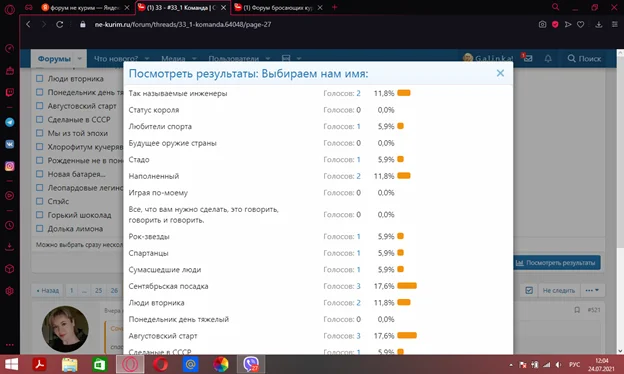The width and height of the screenshot is (624, 374).
Task: Click the heart bookmark icon in address bar
Action: pyautogui.click(x=581, y=24)
